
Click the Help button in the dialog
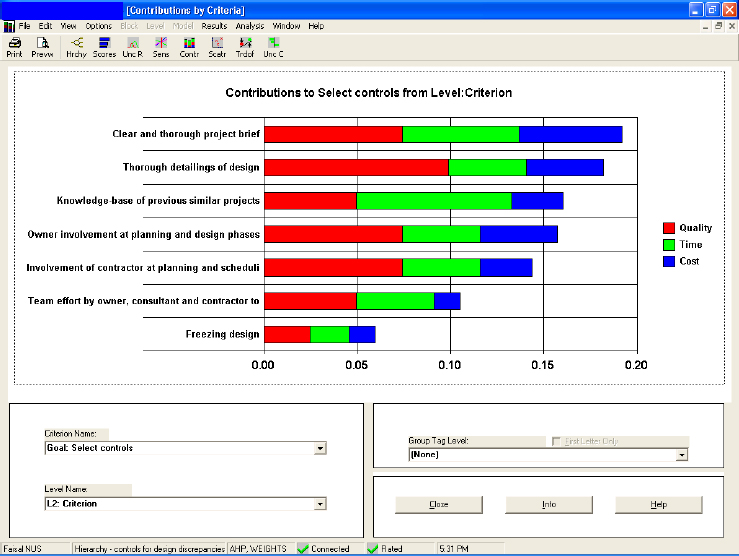click(658, 505)
